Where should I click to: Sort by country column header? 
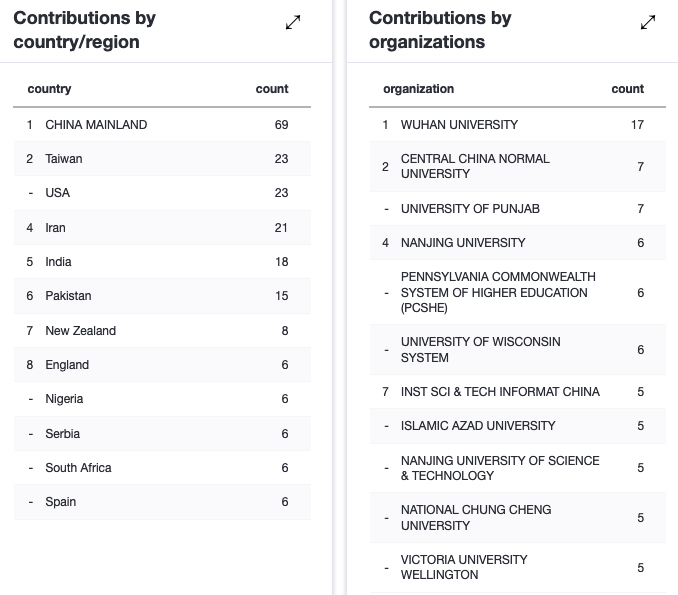(50, 89)
